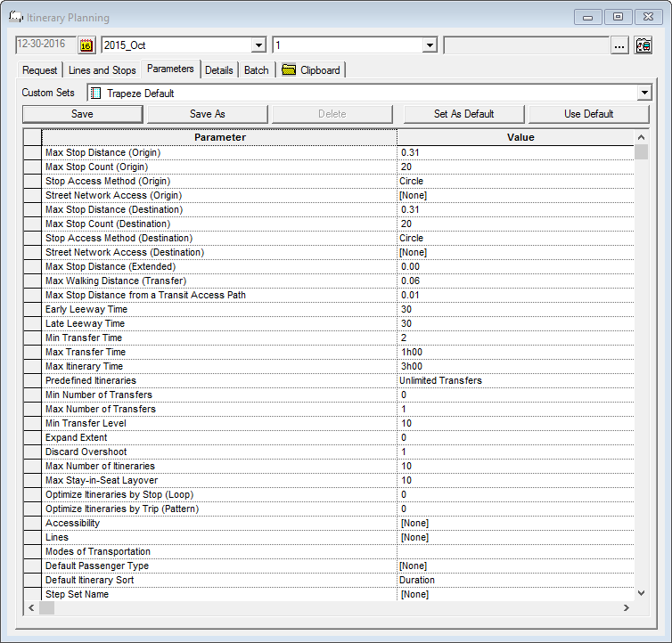This screenshot has height=643, width=672.
Task: Click Optimize Itineraries by Stop (Loop) value
Action: point(515,495)
